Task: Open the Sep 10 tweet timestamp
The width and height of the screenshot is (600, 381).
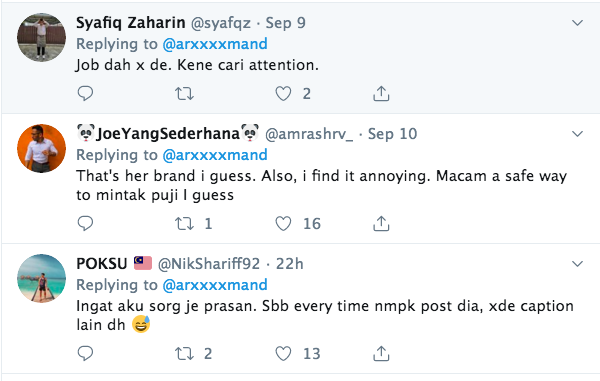Action: 392,134
